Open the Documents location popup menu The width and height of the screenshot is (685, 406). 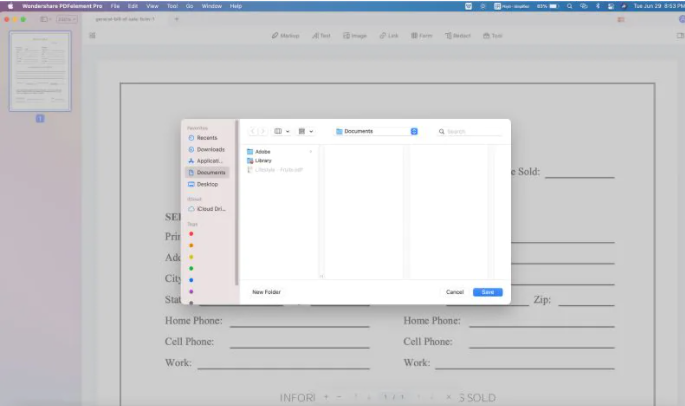(377, 131)
